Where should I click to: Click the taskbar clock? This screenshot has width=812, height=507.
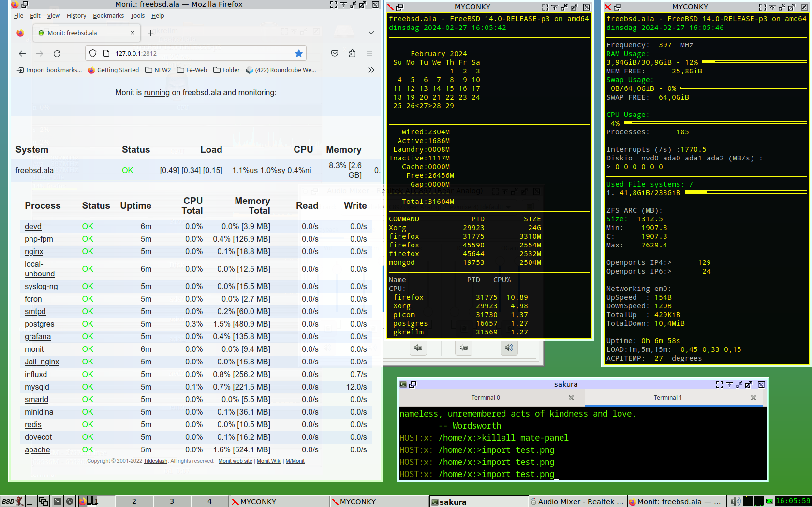(793, 501)
